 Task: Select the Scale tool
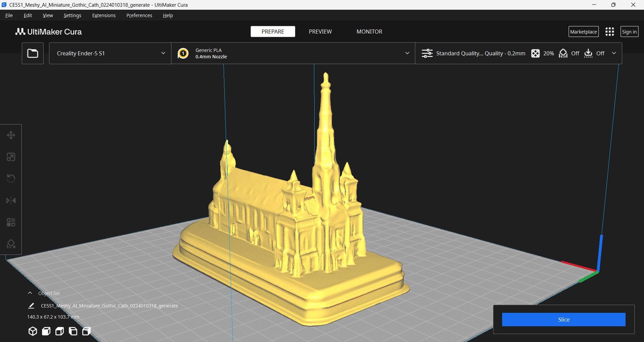[11, 157]
